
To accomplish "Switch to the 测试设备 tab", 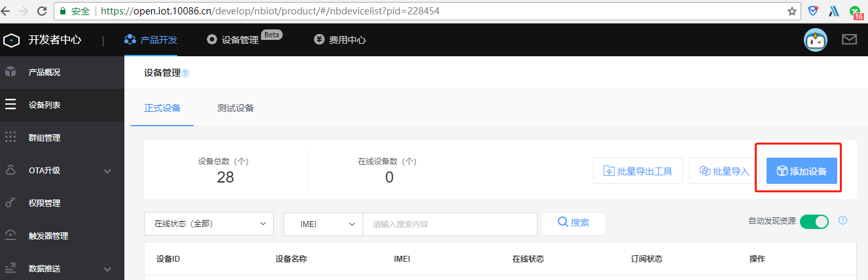I will pyautogui.click(x=236, y=108).
